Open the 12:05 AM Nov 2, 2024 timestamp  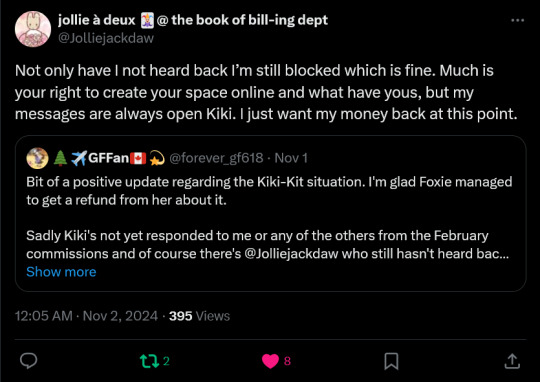pos(86,316)
